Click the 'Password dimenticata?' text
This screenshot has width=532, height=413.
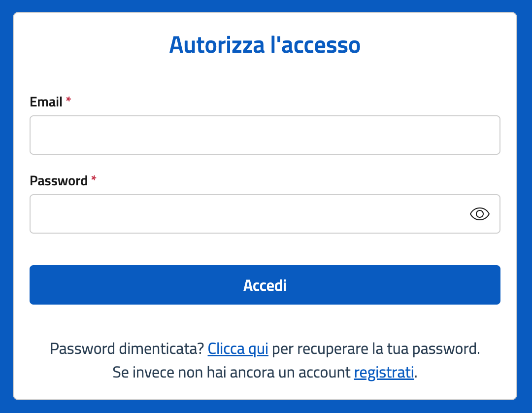(x=127, y=349)
